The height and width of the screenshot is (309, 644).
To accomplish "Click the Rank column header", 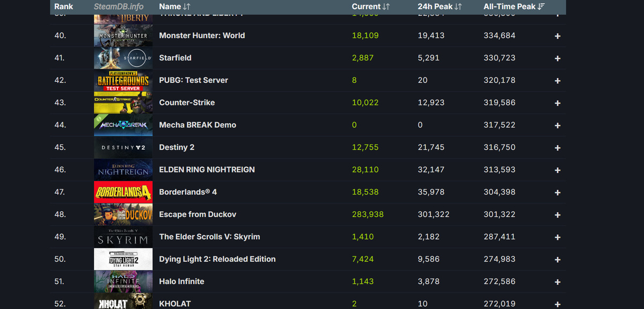I will (x=63, y=6).
